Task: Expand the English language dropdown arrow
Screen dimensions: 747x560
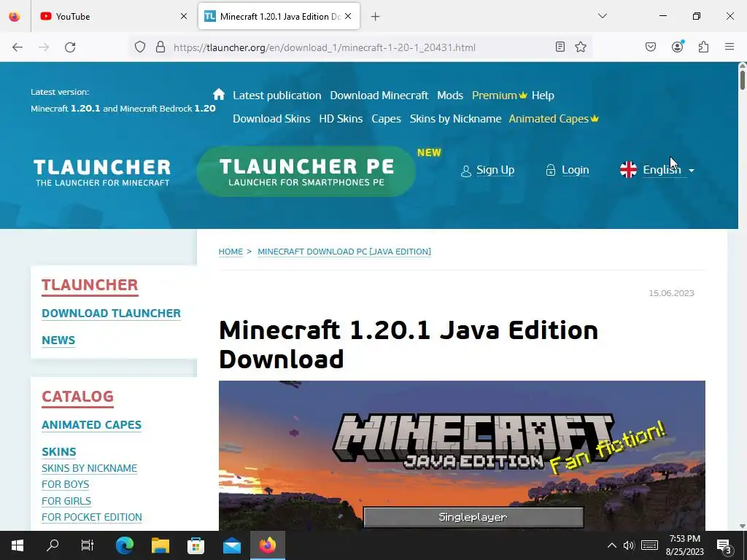Action: pos(692,171)
